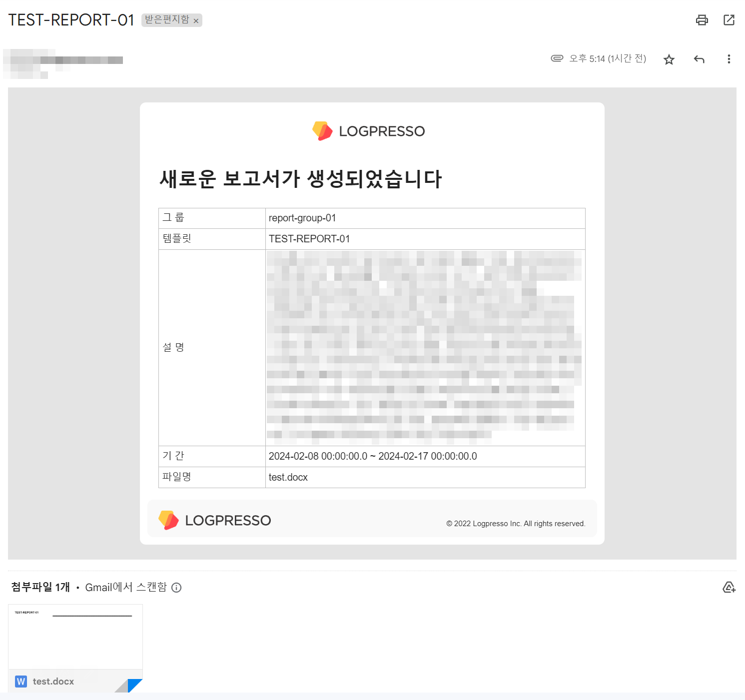Viewport: 745px width, 700px height.
Task: Click the 파일명 row label
Action: point(177,477)
